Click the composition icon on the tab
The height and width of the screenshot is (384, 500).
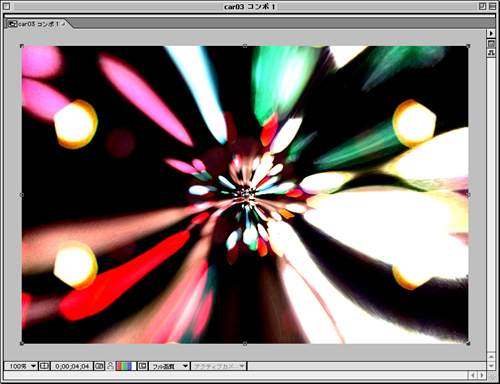pos(13,24)
